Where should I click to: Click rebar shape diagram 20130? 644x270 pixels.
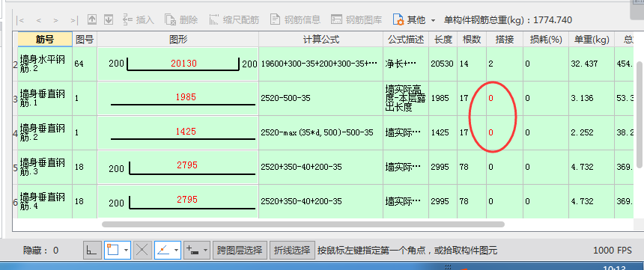(x=177, y=64)
